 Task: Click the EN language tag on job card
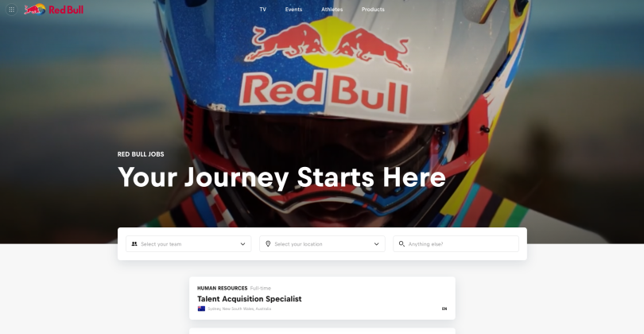coord(444,309)
